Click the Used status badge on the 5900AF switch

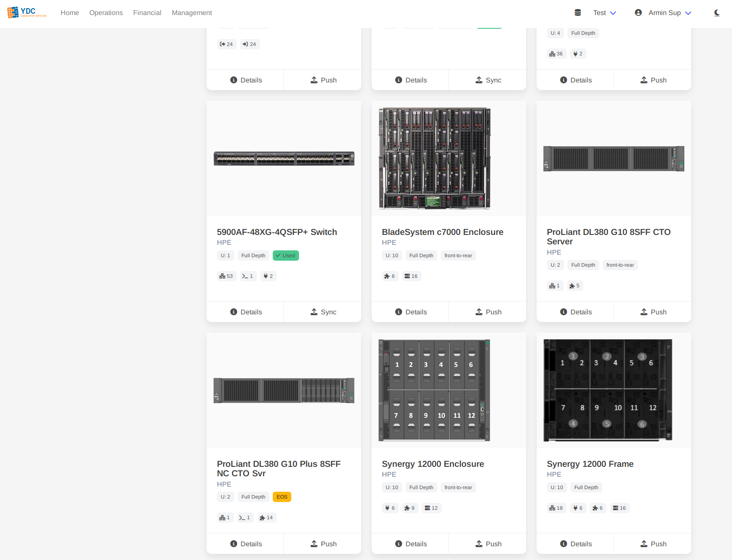(286, 256)
